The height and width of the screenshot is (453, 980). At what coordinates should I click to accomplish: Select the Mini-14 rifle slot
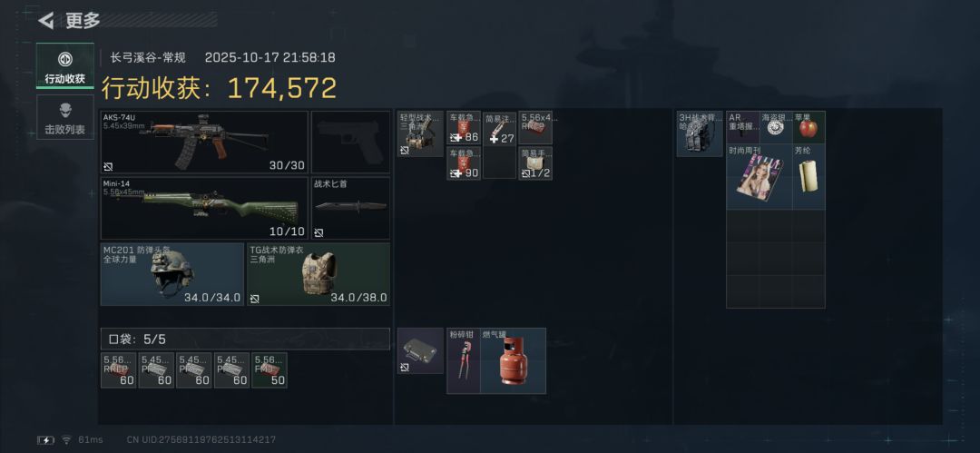tap(204, 208)
